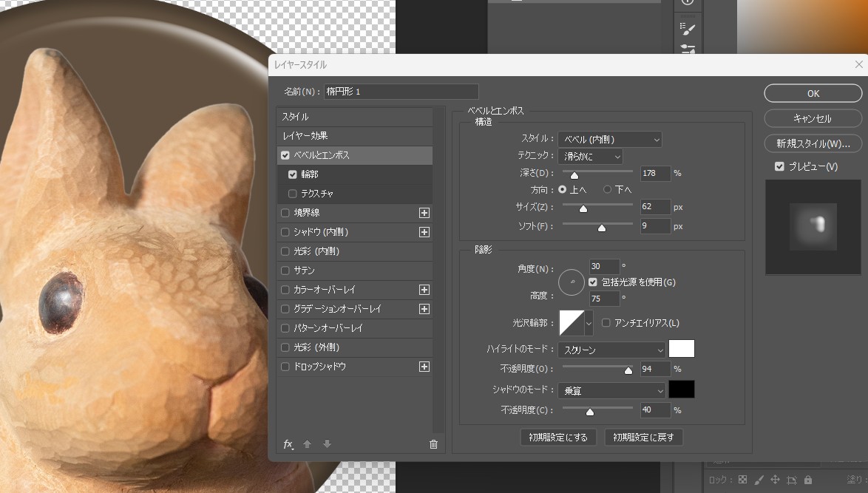
Task: Click plus icon beside ドロップシャドウ
Action: (424, 367)
